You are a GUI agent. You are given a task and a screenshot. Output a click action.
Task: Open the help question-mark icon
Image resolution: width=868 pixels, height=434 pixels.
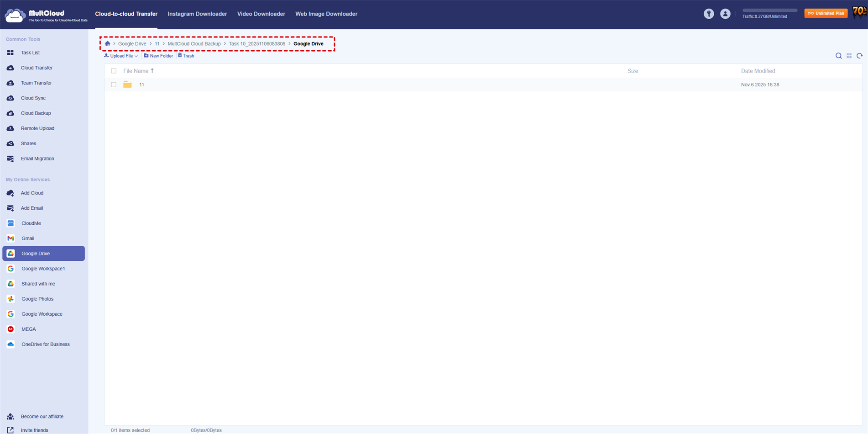click(x=709, y=14)
